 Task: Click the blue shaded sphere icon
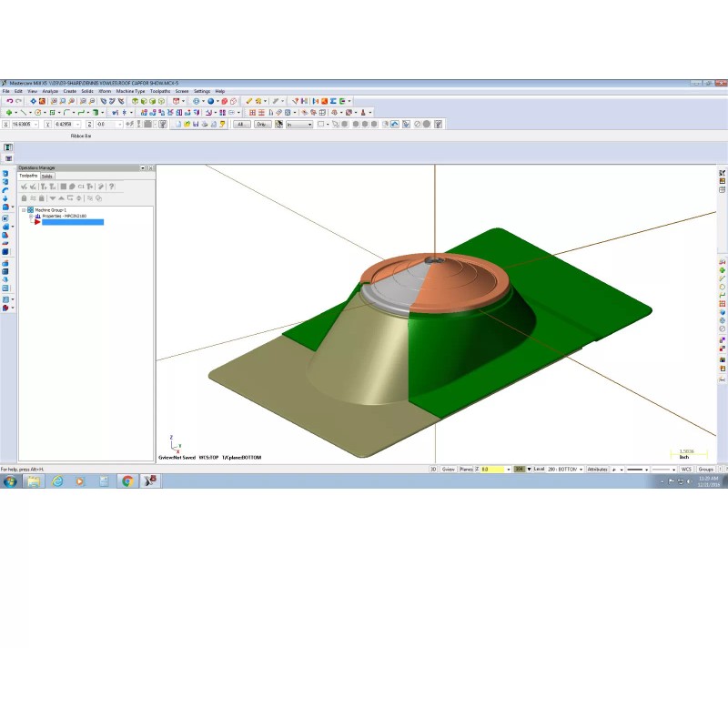(x=211, y=101)
